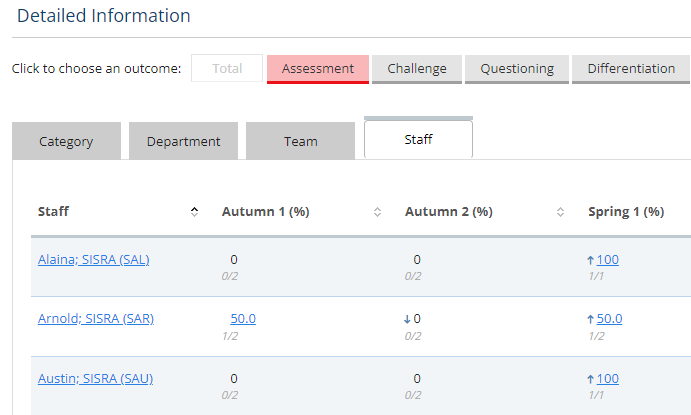The width and height of the screenshot is (691, 415).
Task: Sort the Staff column using its arrow icon
Action: [x=194, y=212]
